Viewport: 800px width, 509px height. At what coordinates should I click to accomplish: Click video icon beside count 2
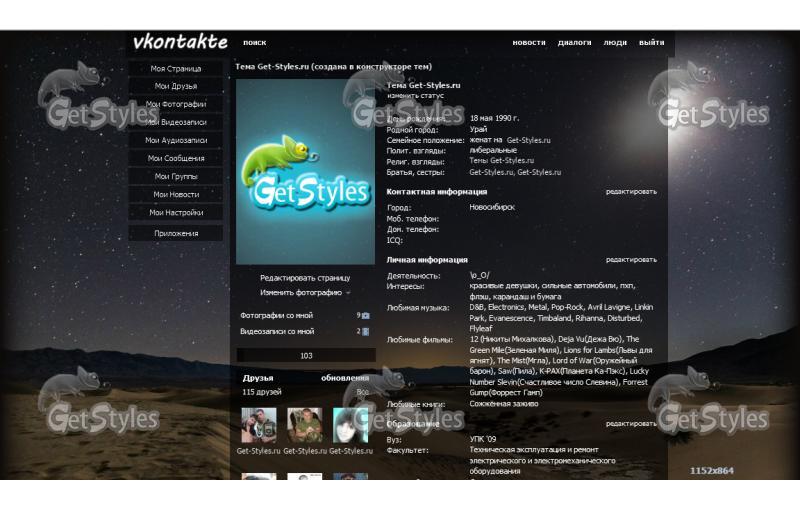(365, 332)
